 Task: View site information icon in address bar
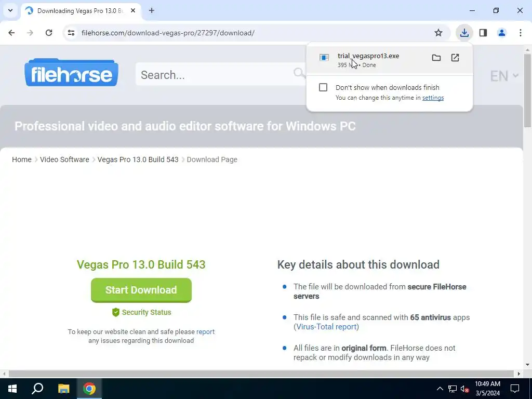tap(71, 33)
